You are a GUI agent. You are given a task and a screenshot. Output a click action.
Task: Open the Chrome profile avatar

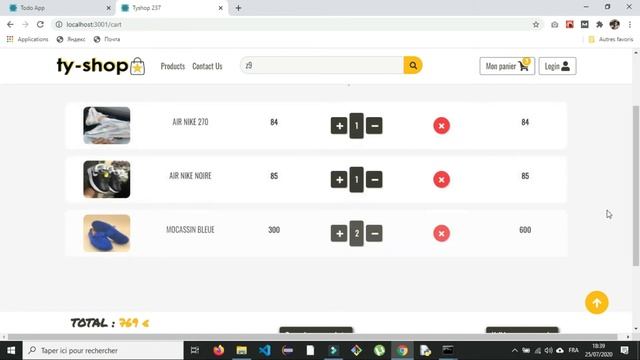614,24
